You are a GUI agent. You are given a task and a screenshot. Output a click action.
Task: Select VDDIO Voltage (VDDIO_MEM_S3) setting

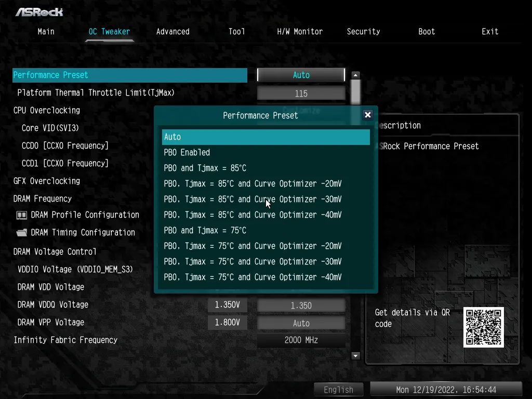tap(75, 270)
